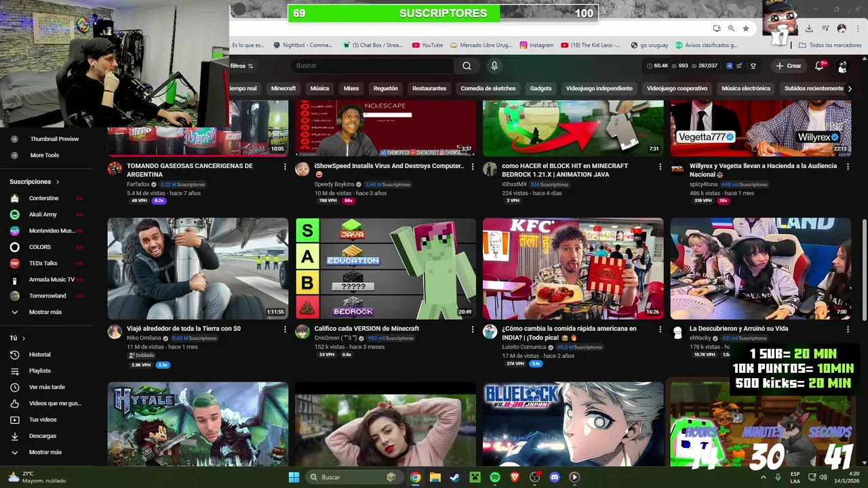
Task: Select the Comedia de sketches chip
Action: point(488,89)
